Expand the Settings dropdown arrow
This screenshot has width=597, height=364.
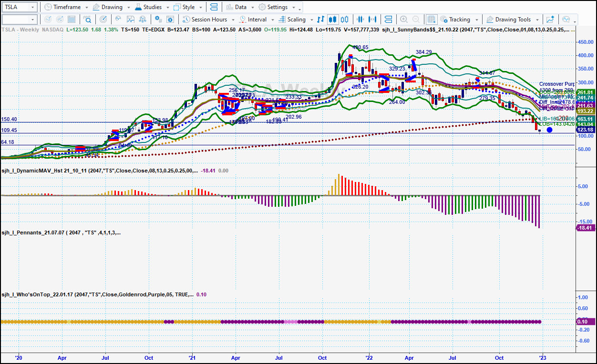[293, 8]
